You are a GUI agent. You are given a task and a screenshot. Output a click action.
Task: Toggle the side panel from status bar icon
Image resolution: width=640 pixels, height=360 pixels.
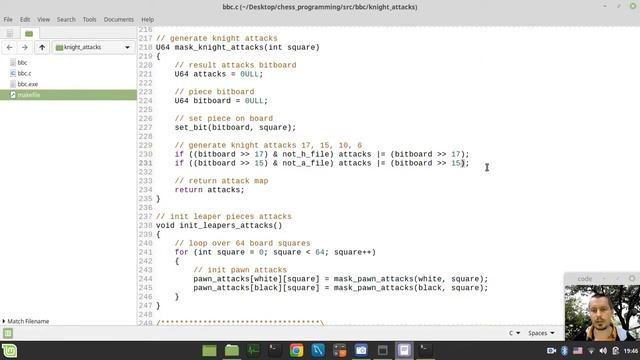[8, 333]
